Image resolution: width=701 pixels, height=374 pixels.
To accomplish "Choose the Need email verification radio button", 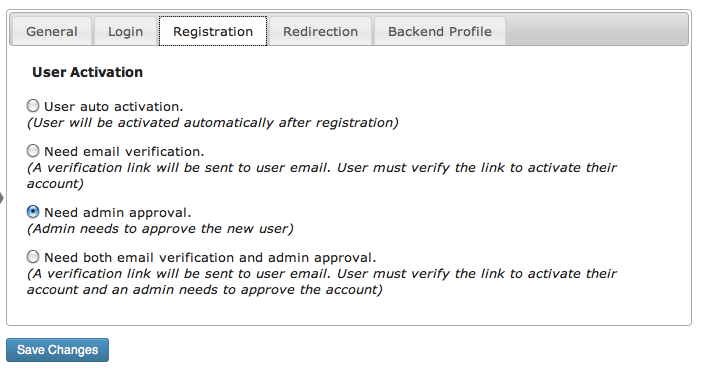I will [33, 151].
